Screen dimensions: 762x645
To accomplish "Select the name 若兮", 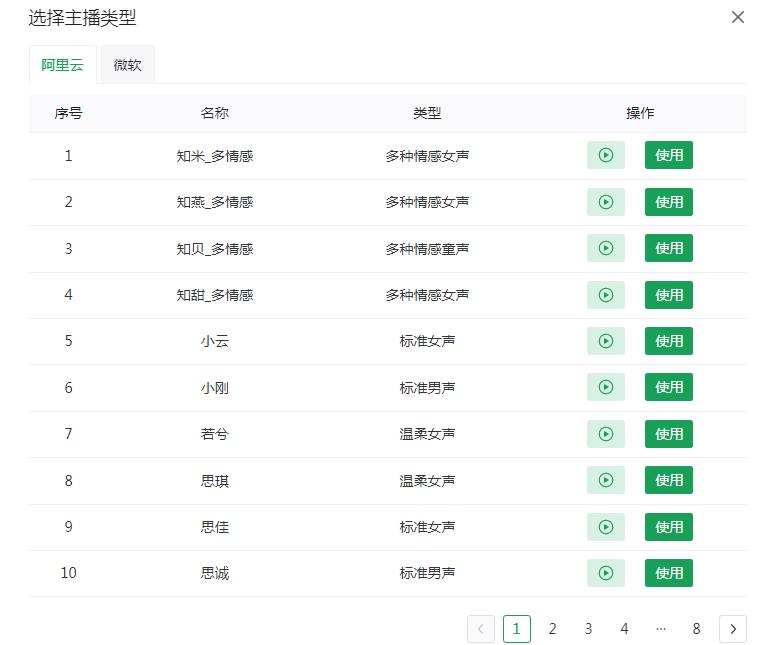I will (x=214, y=434).
